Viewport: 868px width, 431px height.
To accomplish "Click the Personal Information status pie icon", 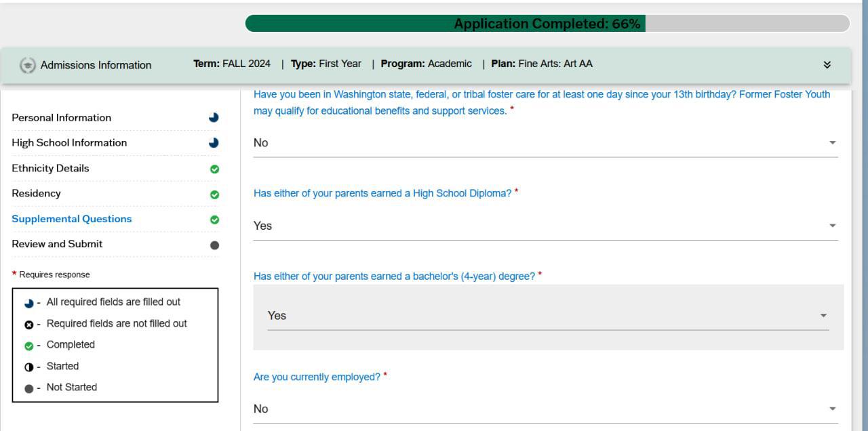I will coord(214,117).
